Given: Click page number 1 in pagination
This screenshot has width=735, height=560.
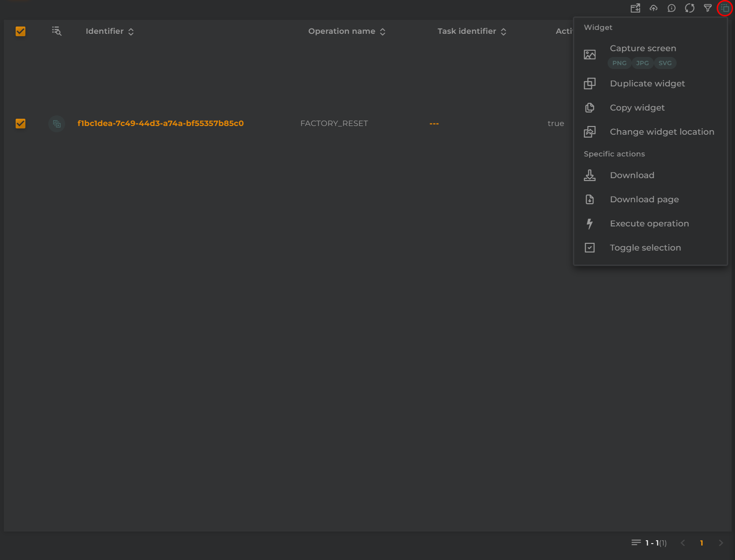Looking at the screenshot, I should click(x=701, y=543).
